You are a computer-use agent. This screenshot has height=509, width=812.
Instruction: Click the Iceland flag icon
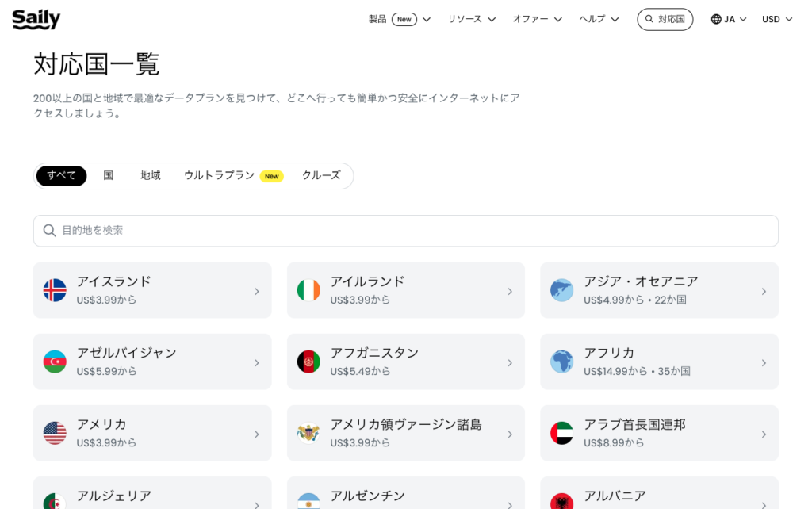55,290
